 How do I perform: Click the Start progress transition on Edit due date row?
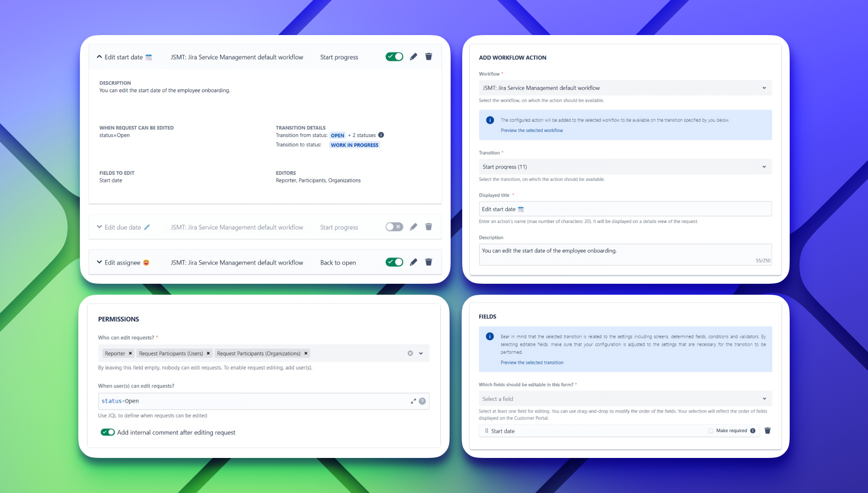point(339,227)
